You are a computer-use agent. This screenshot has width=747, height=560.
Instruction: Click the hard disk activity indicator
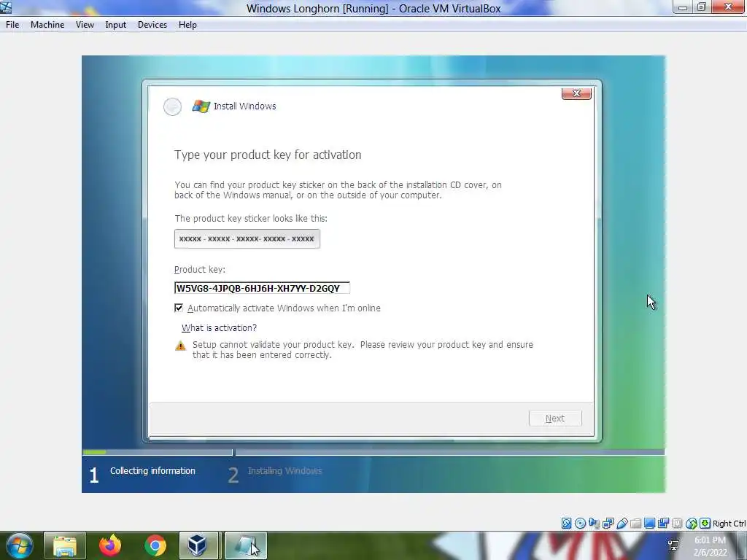click(x=566, y=524)
